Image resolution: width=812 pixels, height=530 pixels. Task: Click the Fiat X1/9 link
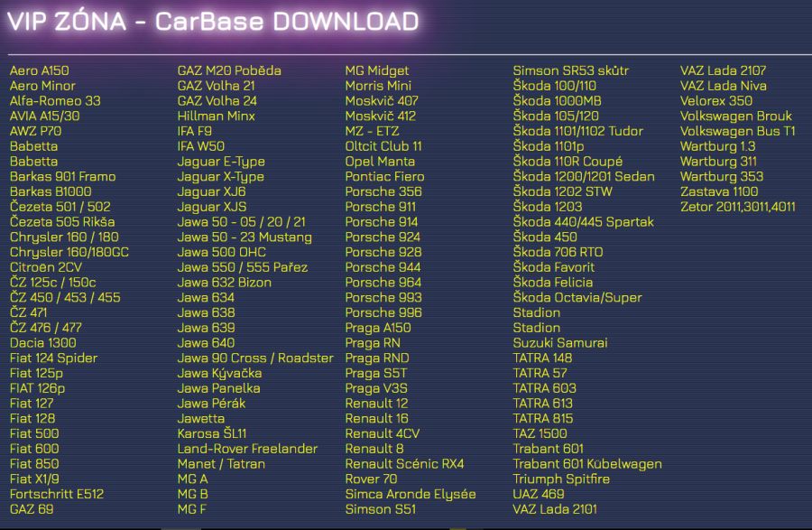(x=34, y=479)
